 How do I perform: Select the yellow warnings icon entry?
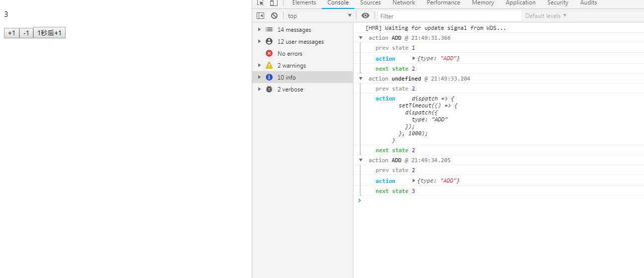coord(269,66)
